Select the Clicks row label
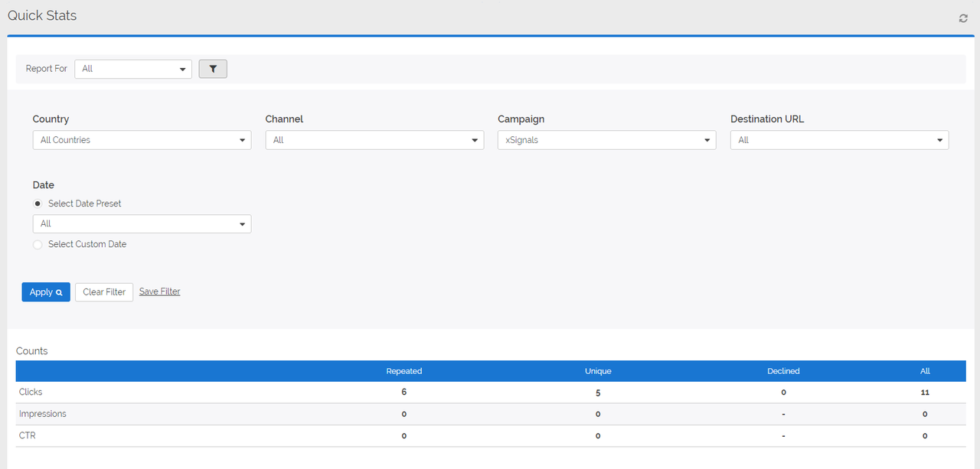Screen dimensions: 980x469 pyautogui.click(x=31, y=392)
